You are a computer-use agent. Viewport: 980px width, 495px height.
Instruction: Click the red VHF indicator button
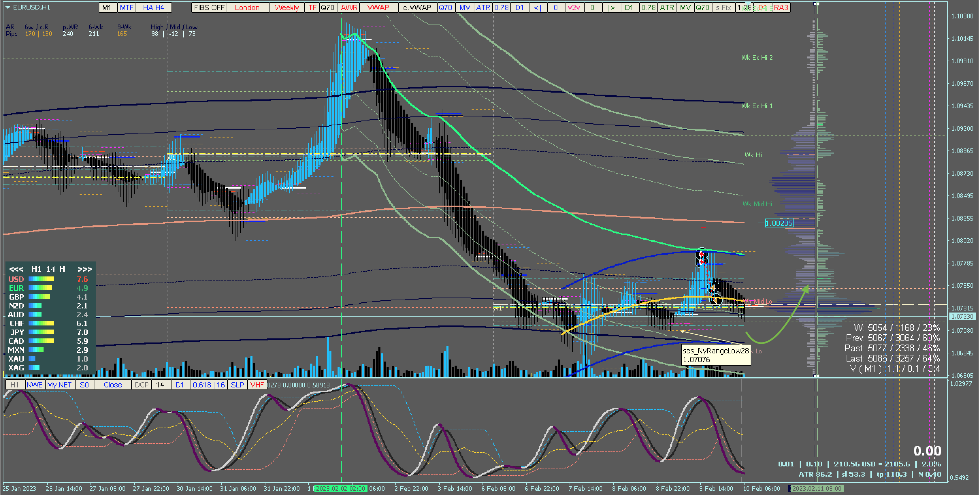(257, 385)
